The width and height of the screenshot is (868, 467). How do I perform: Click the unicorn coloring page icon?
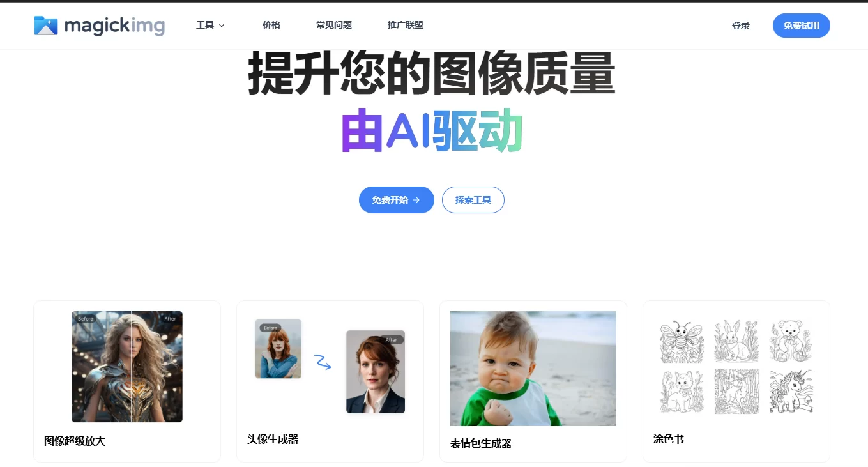point(791,392)
